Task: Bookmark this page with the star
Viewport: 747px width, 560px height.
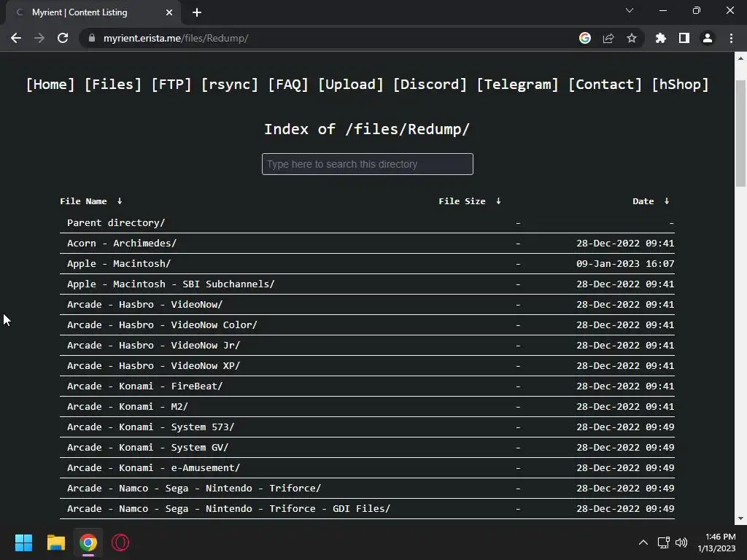Action: coord(632,38)
